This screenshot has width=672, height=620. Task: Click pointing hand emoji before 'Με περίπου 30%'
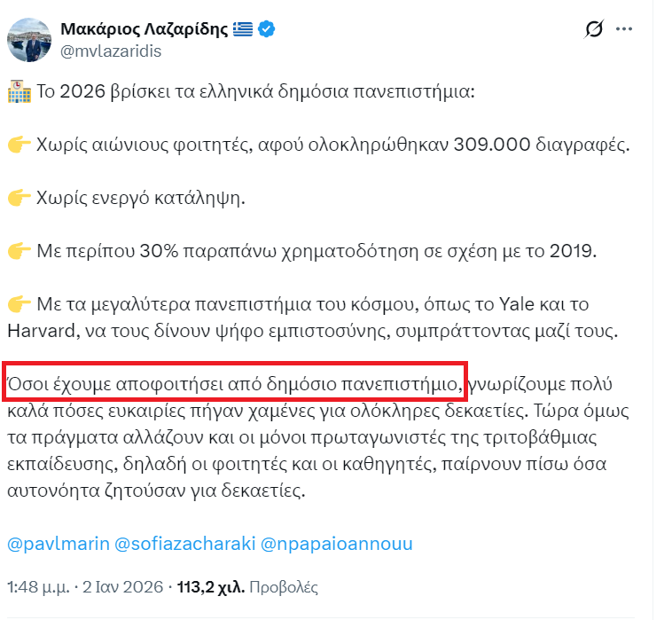(19, 251)
